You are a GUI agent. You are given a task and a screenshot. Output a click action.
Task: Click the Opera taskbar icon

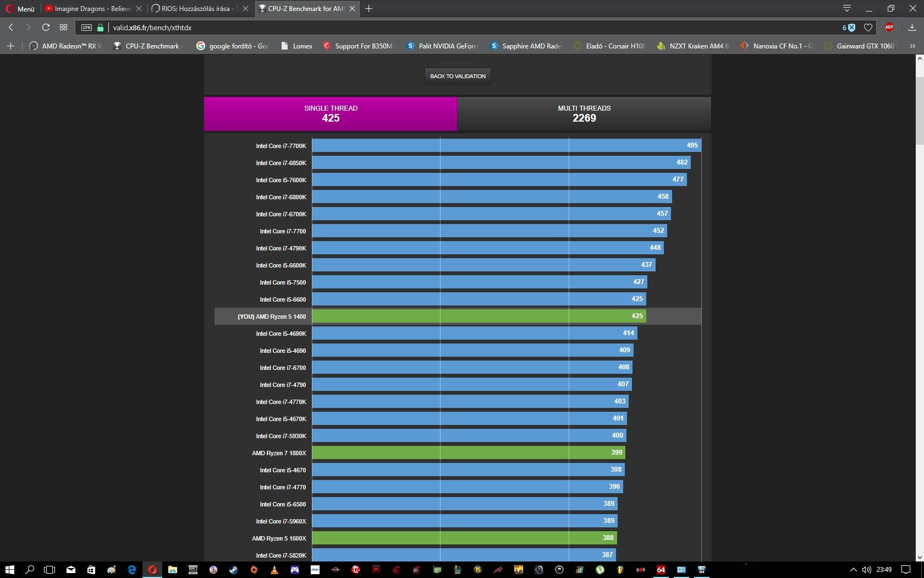pos(152,570)
